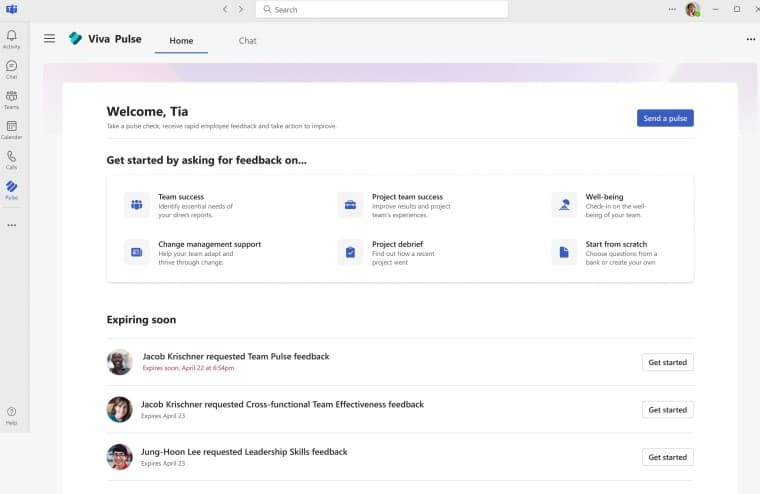Go back using the back arrow
The height and width of the screenshot is (494, 760).
click(x=225, y=9)
